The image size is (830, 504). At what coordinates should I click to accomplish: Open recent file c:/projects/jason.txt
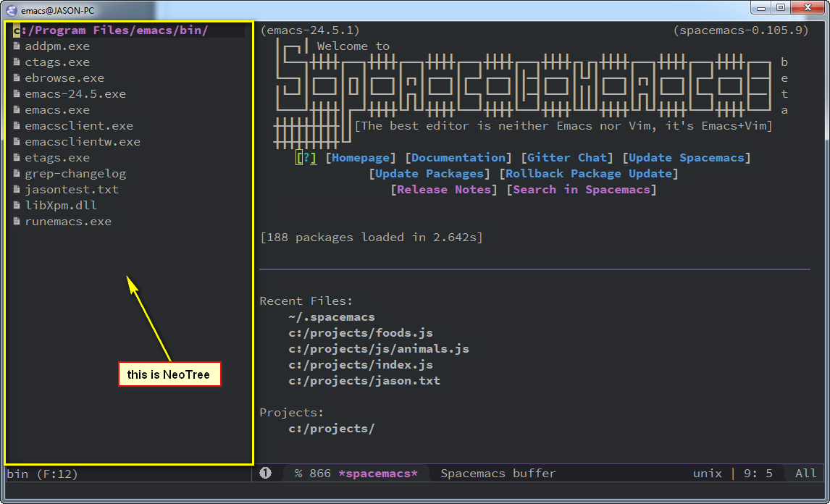(x=364, y=381)
